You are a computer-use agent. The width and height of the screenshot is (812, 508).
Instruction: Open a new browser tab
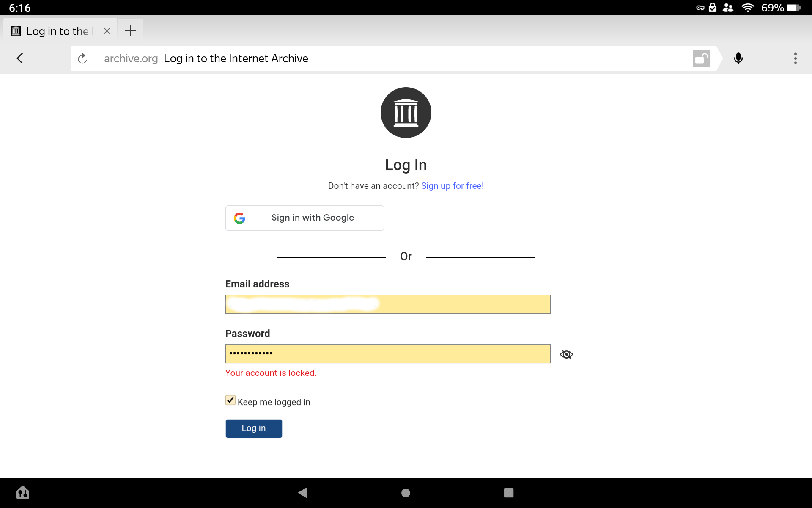click(131, 30)
